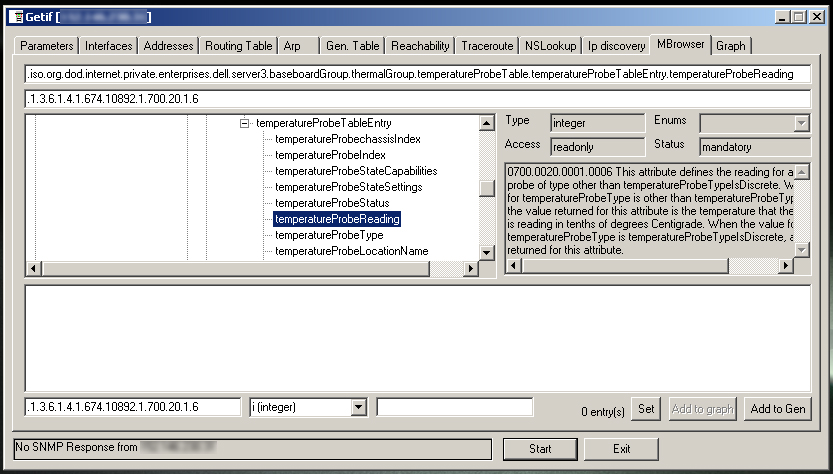The height and width of the screenshot is (474, 833).
Task: Switch to the Parameters tab
Action: tap(47, 46)
